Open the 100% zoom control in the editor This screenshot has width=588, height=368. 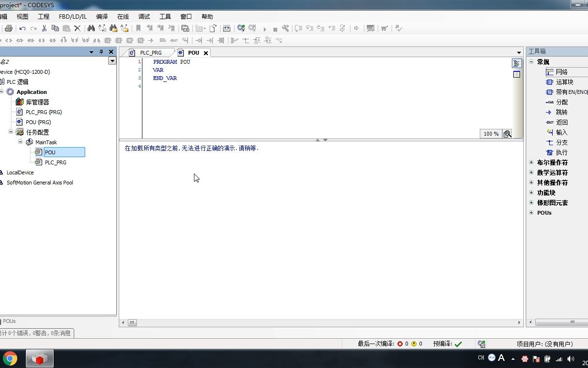[x=490, y=134]
